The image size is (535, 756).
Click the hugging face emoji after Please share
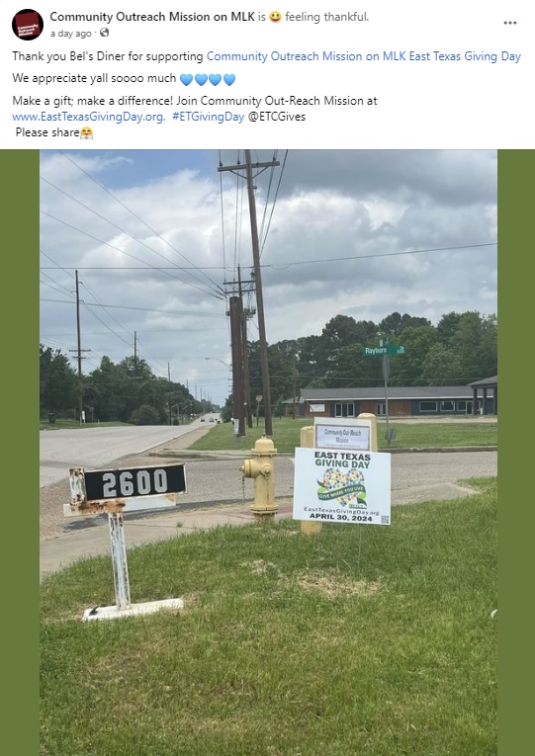point(86,133)
